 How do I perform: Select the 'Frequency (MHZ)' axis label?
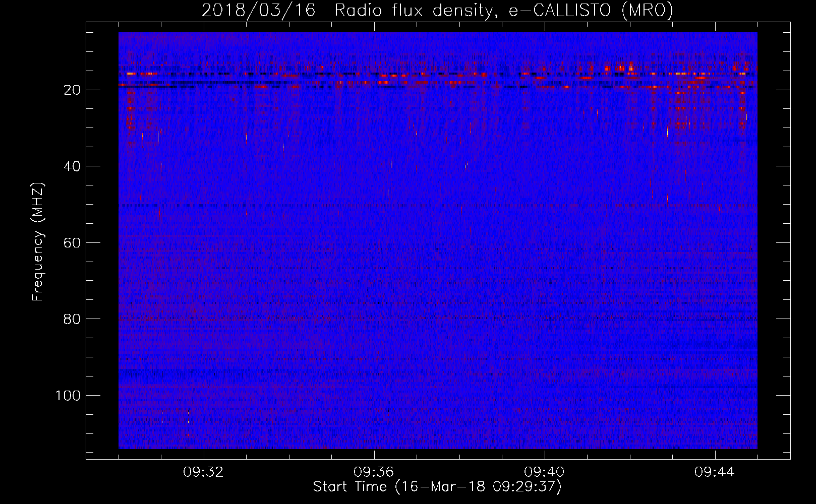tap(38, 241)
